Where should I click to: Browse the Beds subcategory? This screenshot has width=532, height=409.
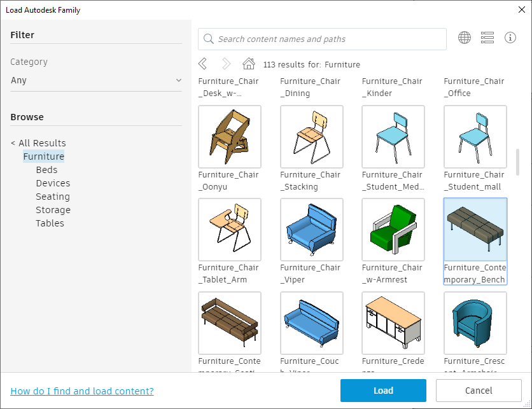(x=47, y=170)
